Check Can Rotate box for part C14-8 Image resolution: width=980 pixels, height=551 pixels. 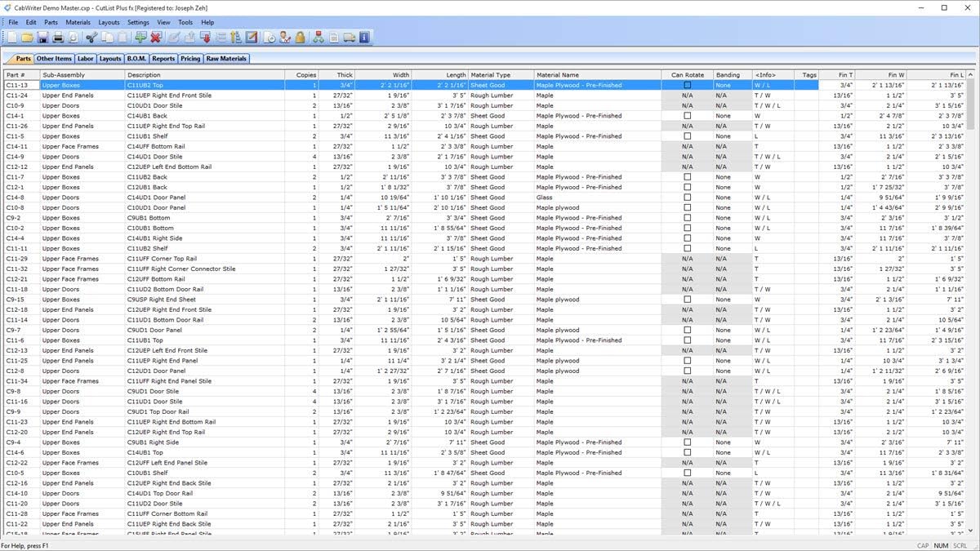click(x=687, y=198)
